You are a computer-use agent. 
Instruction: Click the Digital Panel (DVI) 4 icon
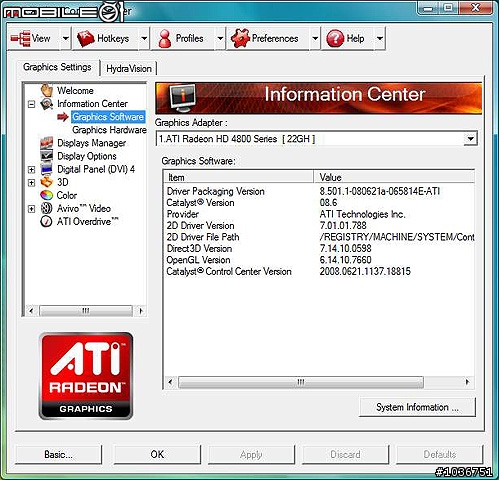[x=47, y=169]
